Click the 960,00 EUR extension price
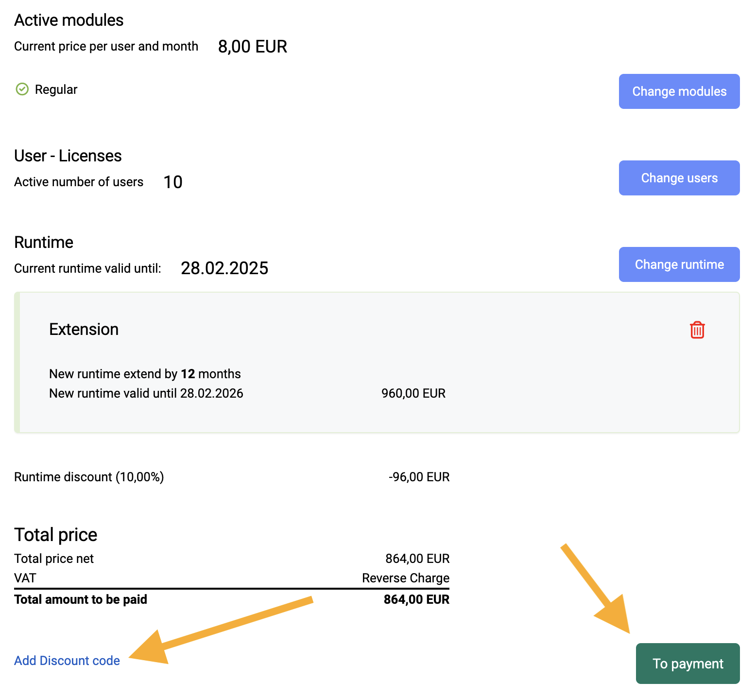Screen dimensions: 756x700 pyautogui.click(x=413, y=393)
